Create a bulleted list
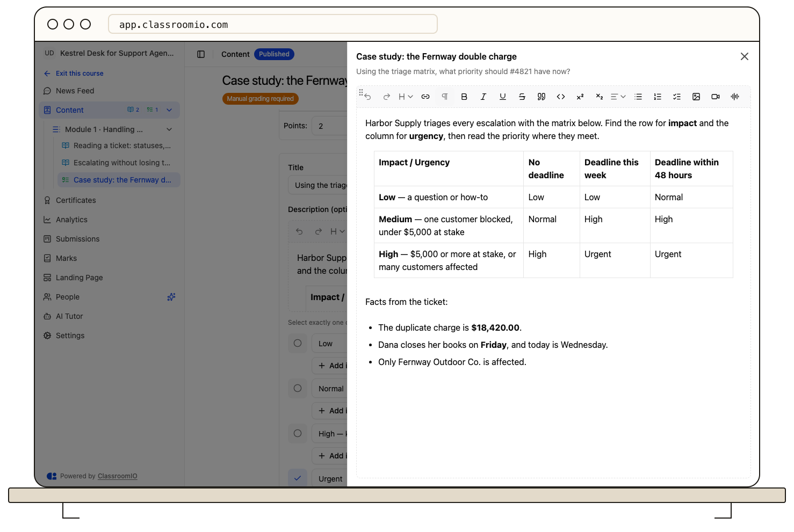 [638, 97]
